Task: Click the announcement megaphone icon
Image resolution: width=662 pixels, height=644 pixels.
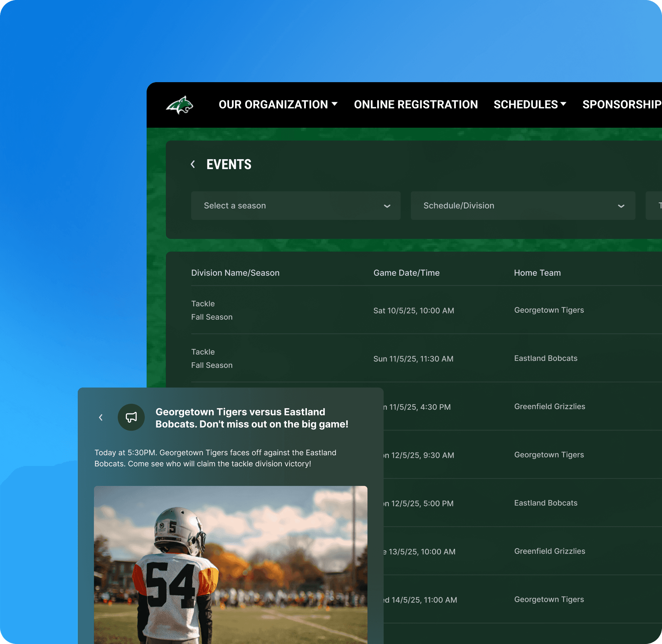Action: (131, 417)
